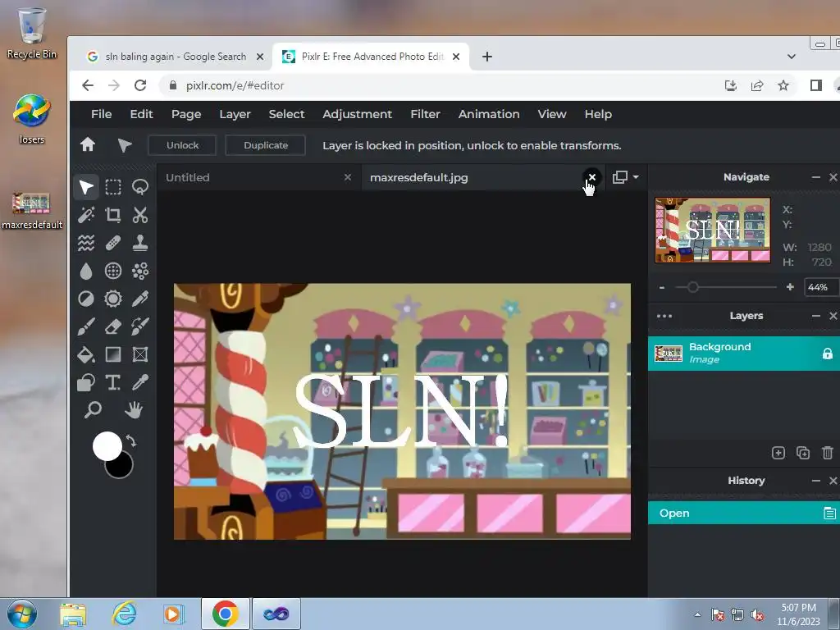
Task: Open the Edit menu
Action: [141, 114]
